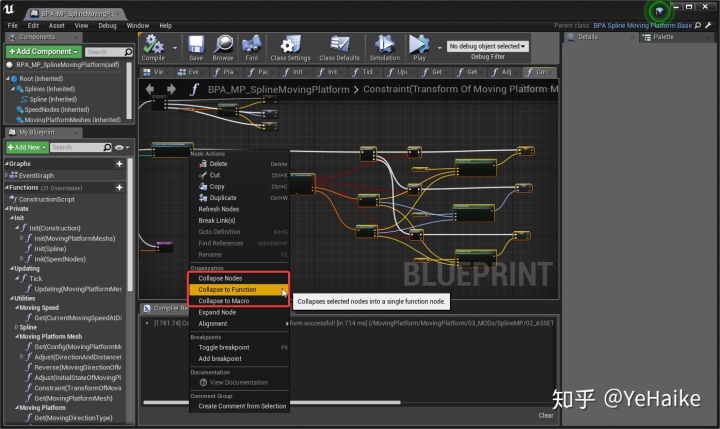Open the debug object selector dropdown
The height and width of the screenshot is (429, 720).
point(488,46)
